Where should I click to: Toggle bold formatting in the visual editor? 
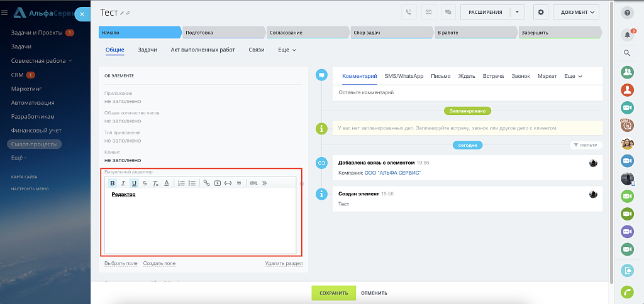113,183
